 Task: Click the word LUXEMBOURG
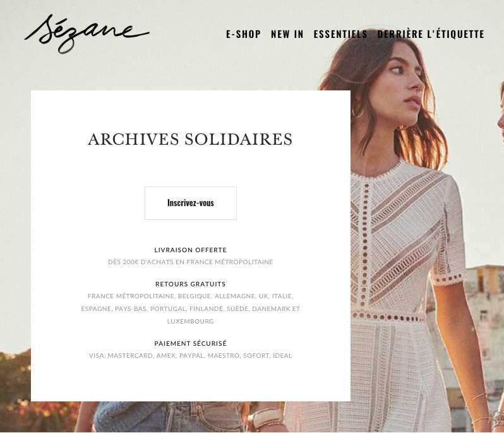click(x=190, y=321)
